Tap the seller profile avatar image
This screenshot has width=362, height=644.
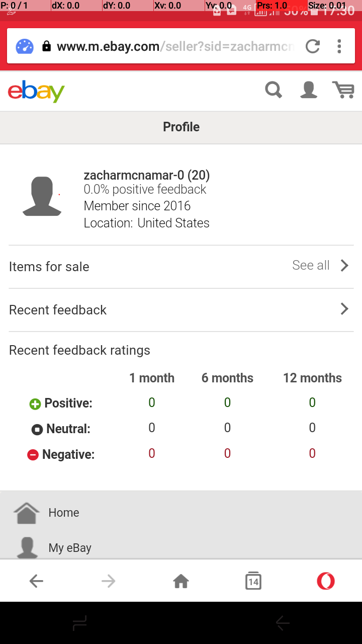tap(42, 197)
